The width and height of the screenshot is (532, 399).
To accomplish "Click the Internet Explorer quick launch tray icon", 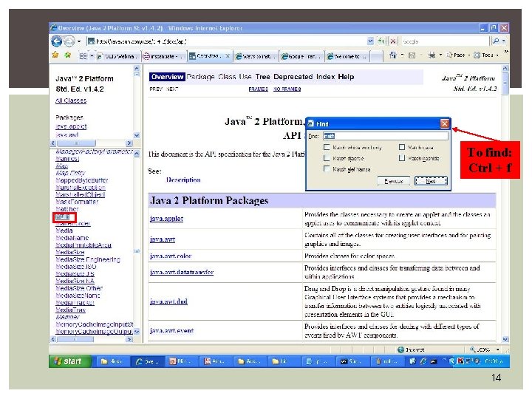I will 423,361.
